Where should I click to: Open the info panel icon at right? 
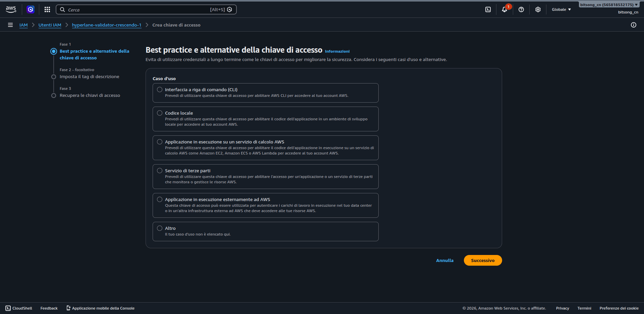coord(634,25)
